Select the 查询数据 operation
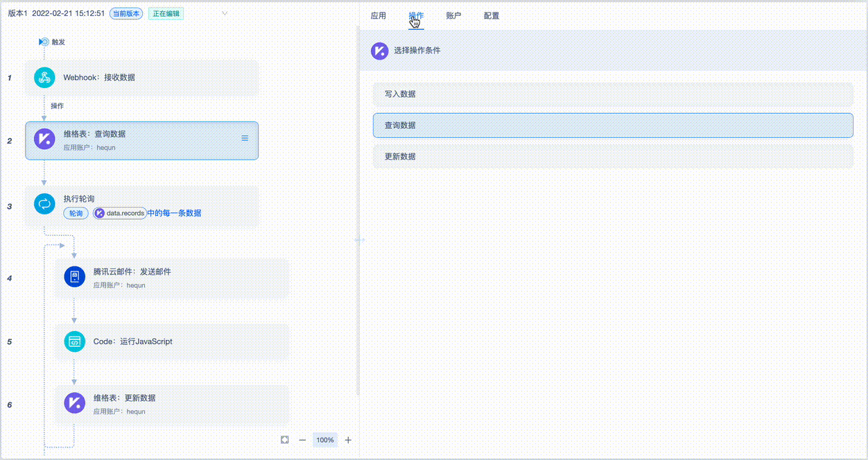868x460 pixels. pyautogui.click(x=613, y=126)
